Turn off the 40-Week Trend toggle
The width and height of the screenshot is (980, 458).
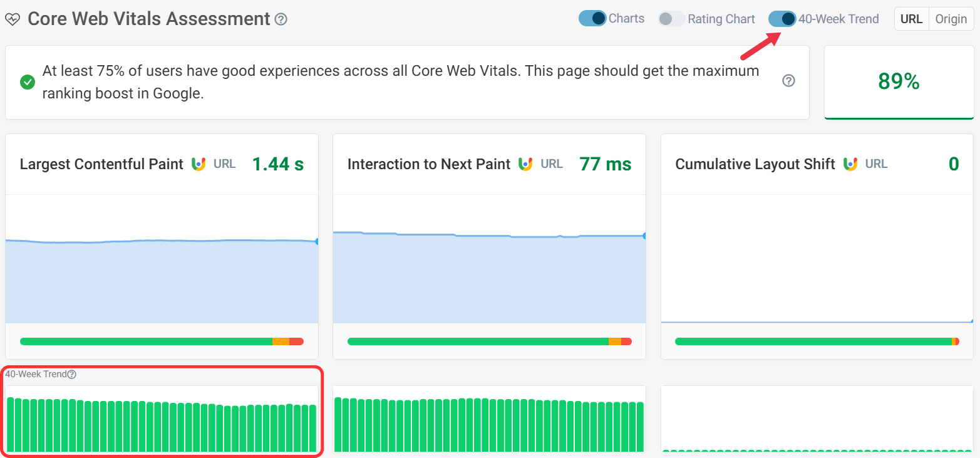[781, 19]
